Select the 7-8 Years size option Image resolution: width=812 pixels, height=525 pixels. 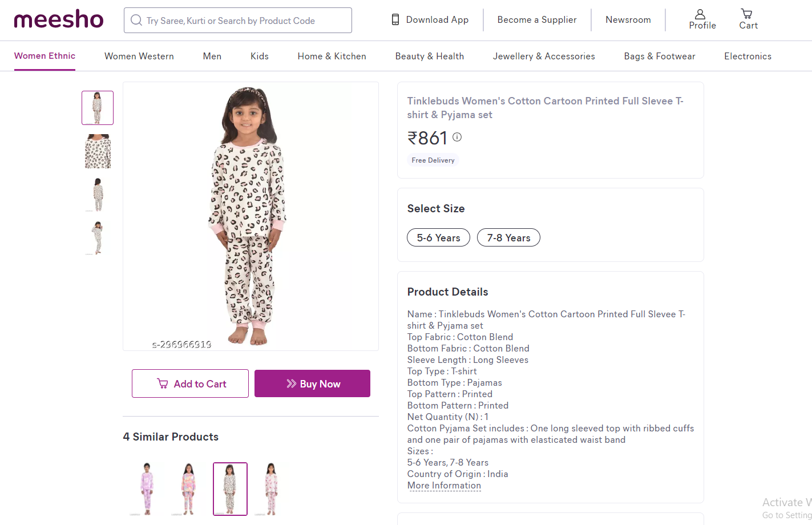coord(508,237)
